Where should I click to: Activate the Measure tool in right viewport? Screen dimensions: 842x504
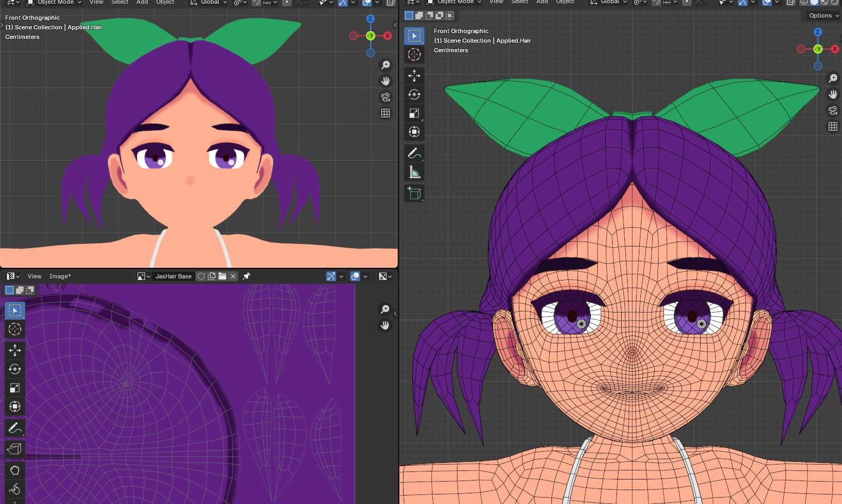[x=414, y=172]
